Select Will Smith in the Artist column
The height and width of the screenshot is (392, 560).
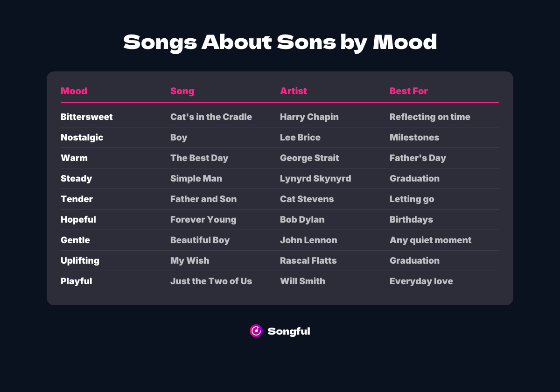[x=302, y=281]
